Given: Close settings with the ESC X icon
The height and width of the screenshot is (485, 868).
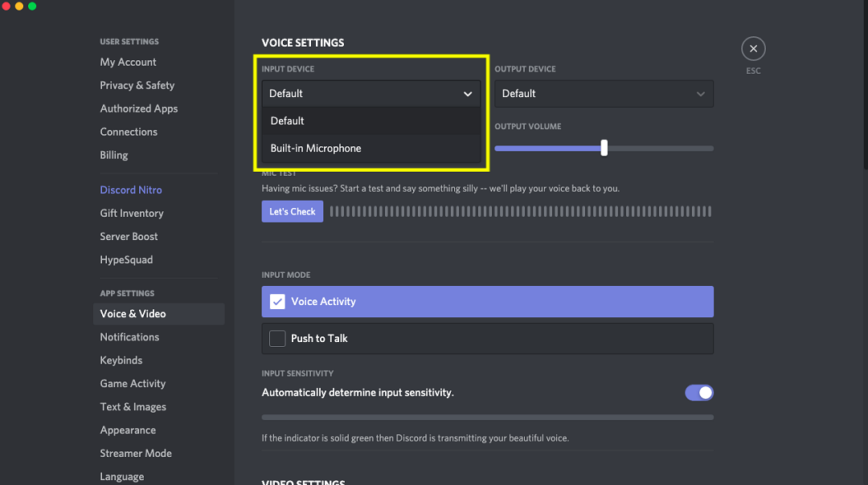Looking at the screenshot, I should pos(753,49).
